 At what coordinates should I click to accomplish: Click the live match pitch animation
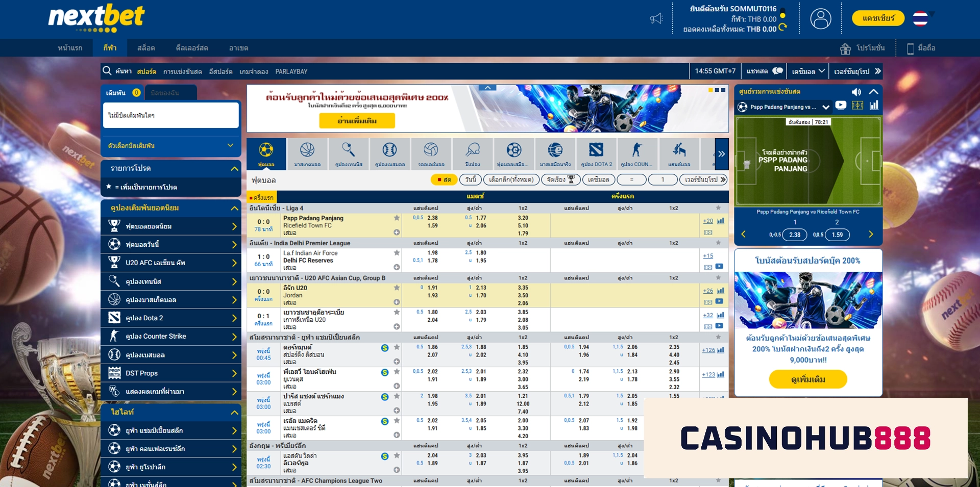click(808, 161)
